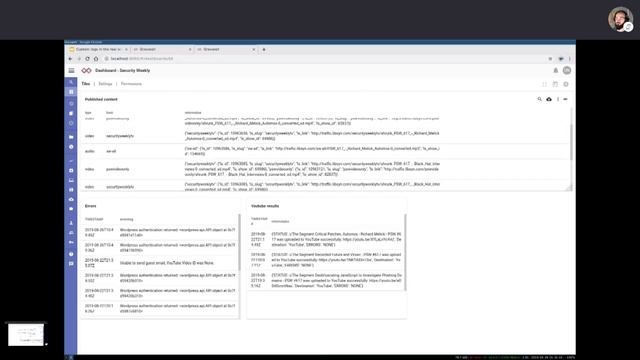The height and width of the screenshot is (360, 640).
Task: Bookmark the page with the star icon
Action: coord(550,59)
